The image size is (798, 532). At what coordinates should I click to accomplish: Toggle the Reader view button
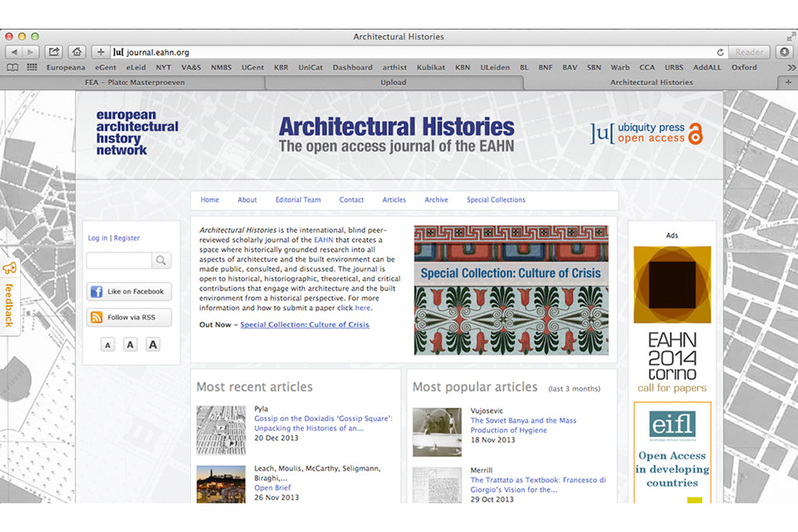749,52
